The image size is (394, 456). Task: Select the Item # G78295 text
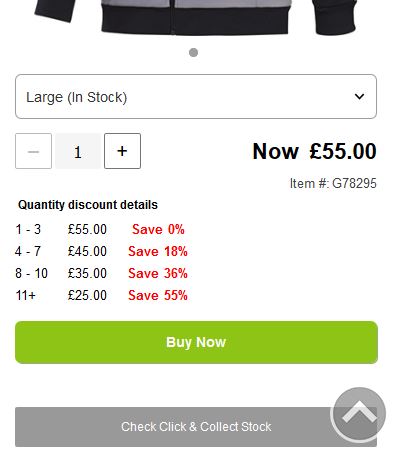(x=333, y=183)
